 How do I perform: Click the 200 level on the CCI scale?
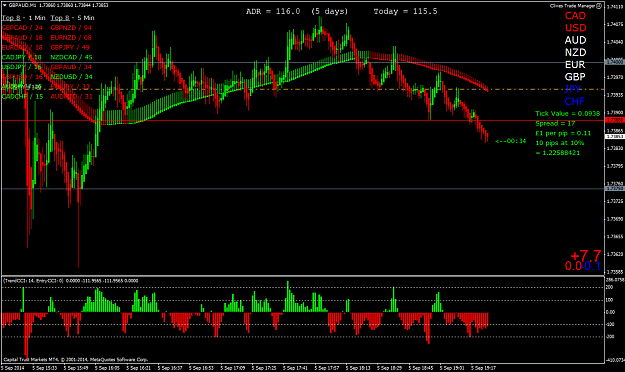click(x=610, y=288)
